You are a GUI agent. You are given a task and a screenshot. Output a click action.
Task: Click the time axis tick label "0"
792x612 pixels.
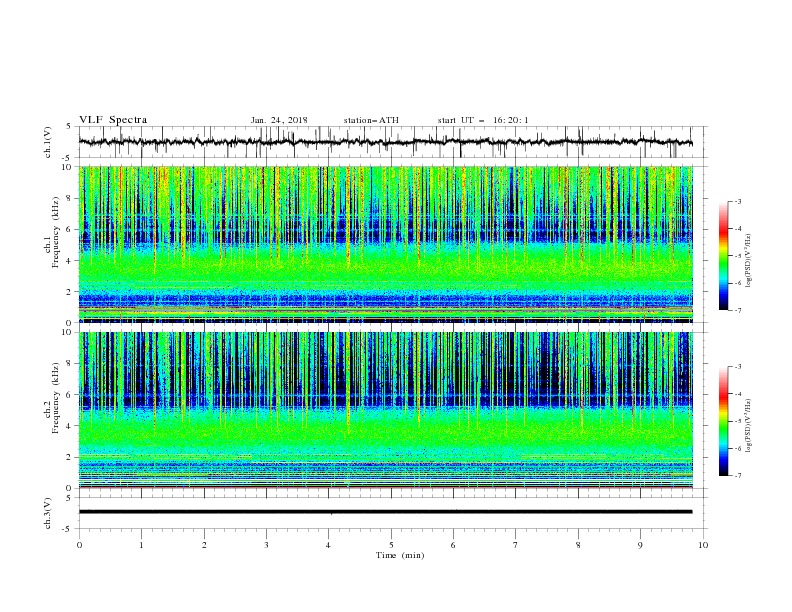79,545
